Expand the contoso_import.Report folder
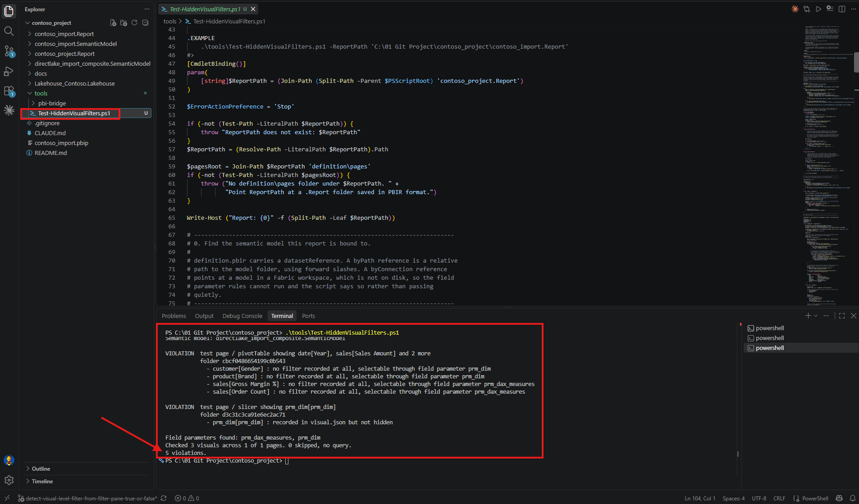 click(x=64, y=34)
